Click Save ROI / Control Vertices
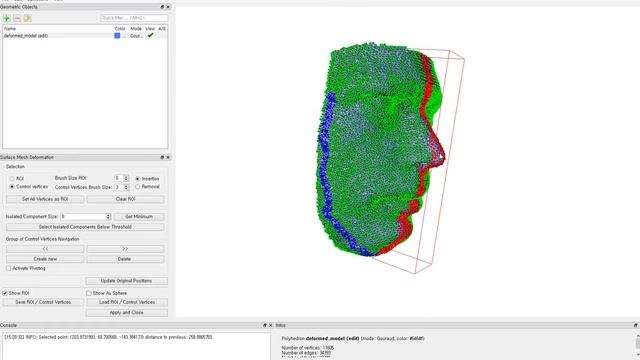640x360 pixels. coord(43,302)
